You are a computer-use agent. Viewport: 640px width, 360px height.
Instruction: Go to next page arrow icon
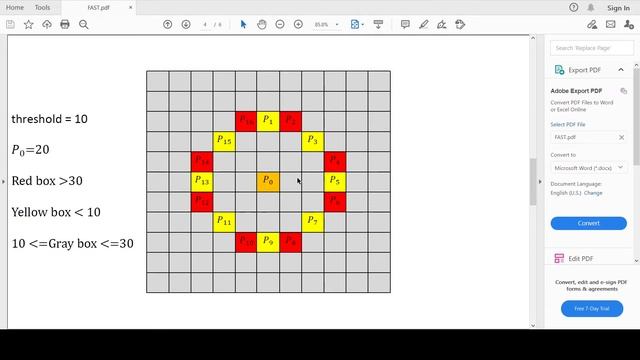[x=186, y=24]
